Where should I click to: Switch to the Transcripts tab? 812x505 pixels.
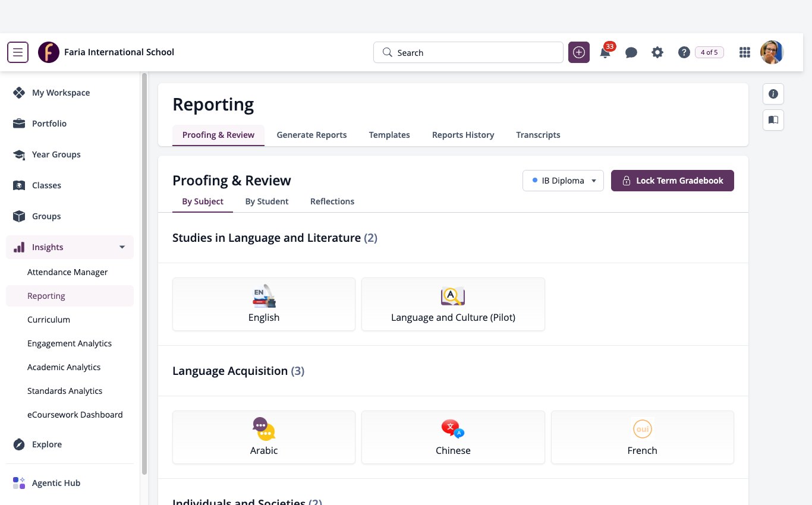[538, 135]
